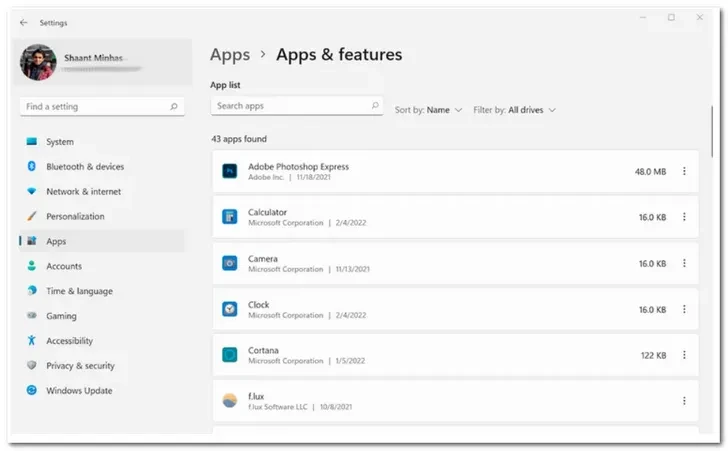
Task: Click the Time & language globe icon
Action: tap(32, 290)
